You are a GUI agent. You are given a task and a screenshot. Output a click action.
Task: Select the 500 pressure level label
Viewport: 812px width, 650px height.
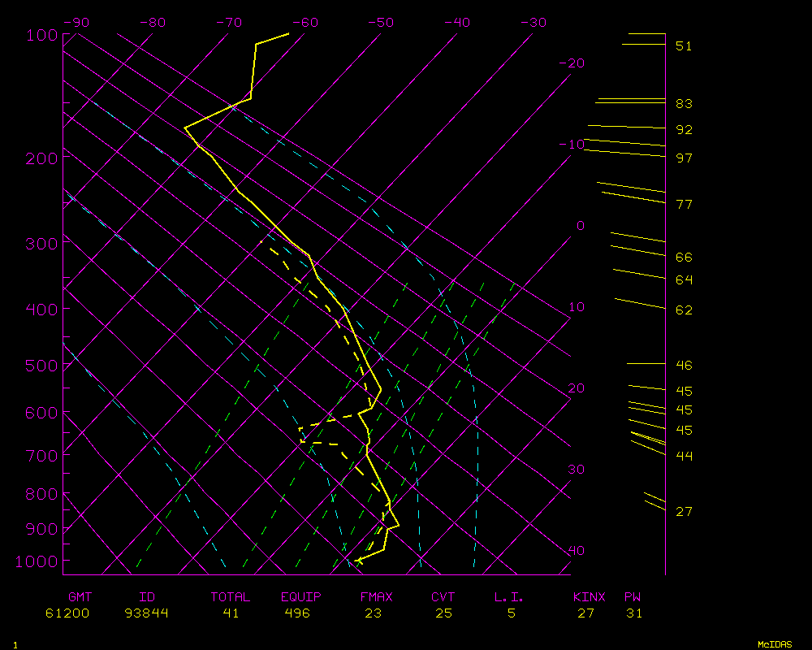tap(41, 366)
